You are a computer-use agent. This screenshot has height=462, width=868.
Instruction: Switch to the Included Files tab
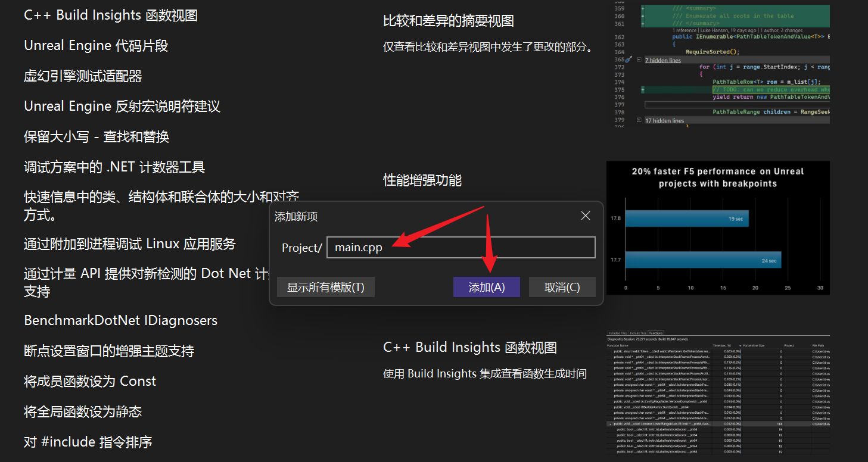point(617,333)
